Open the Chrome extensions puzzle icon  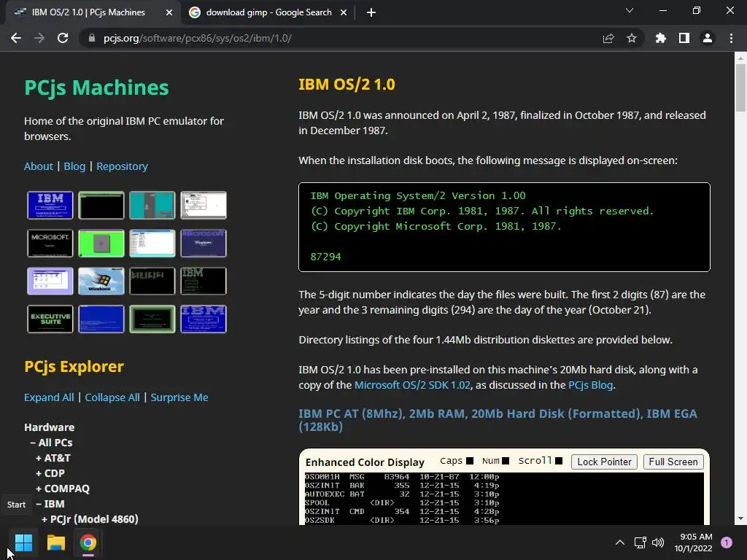point(660,38)
